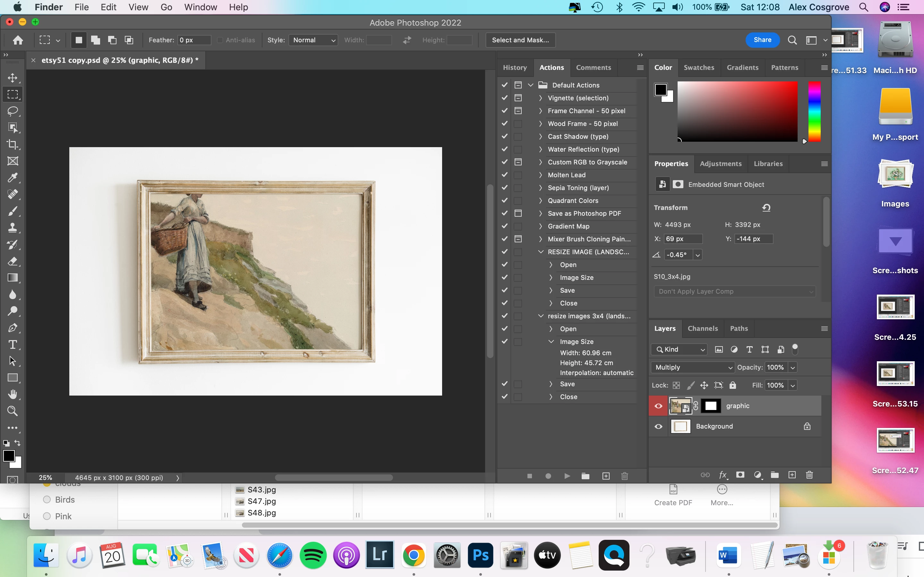Open the History tab
The image size is (924, 577).
[x=515, y=68]
